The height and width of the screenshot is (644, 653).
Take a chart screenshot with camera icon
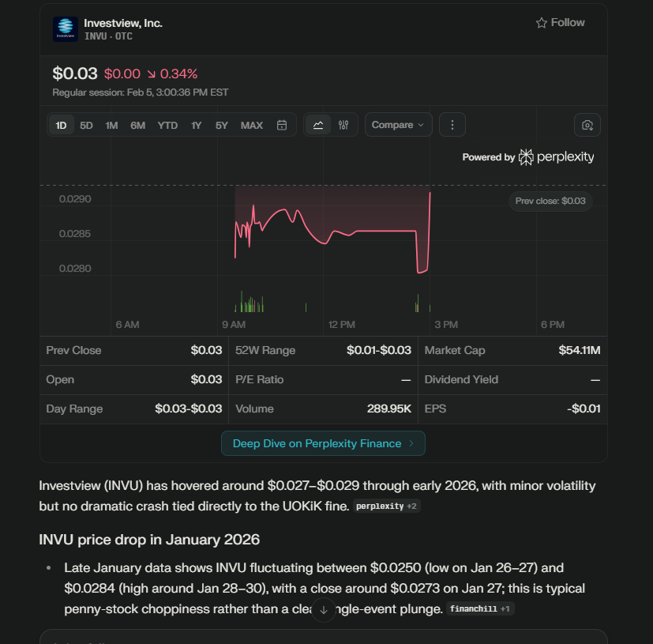click(x=587, y=125)
